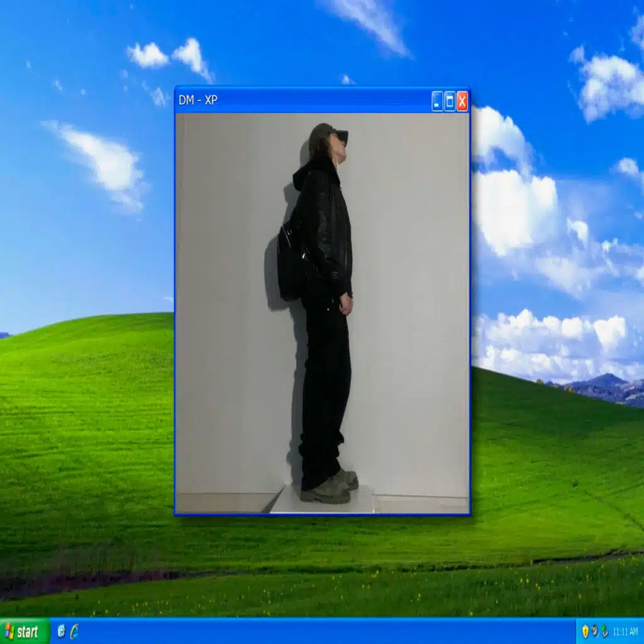Close the DM - XP window
Image resolution: width=644 pixels, height=644 pixels.
click(462, 101)
